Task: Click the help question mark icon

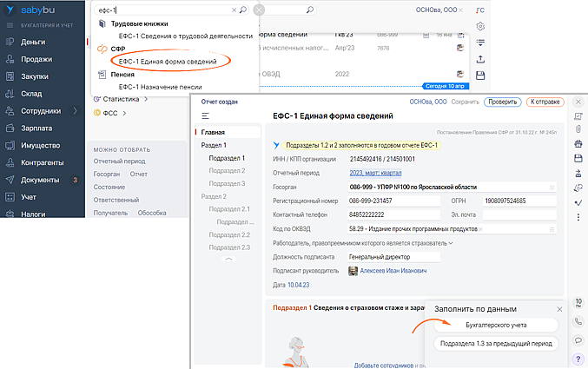Action: point(578,359)
